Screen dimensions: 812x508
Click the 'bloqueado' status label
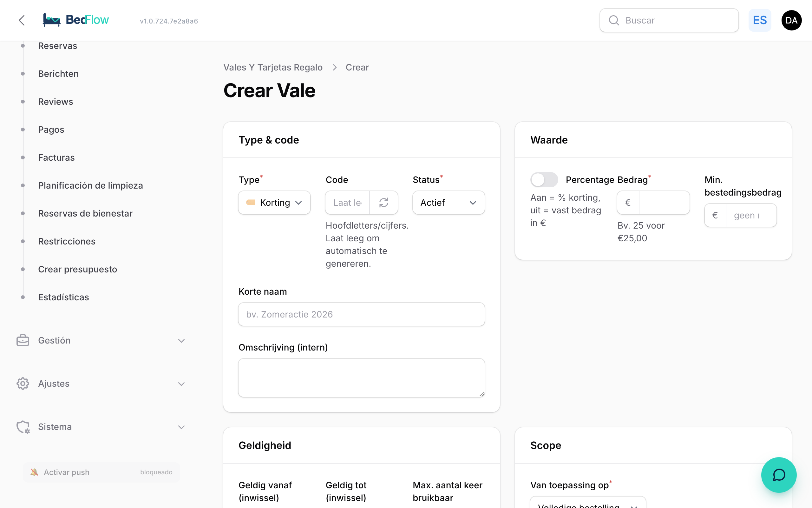[x=156, y=472]
